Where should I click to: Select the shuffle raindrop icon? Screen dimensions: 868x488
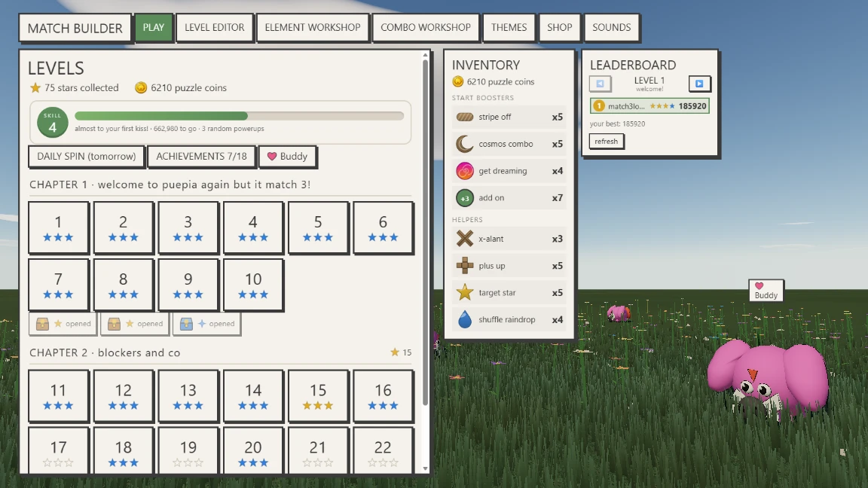(x=464, y=319)
